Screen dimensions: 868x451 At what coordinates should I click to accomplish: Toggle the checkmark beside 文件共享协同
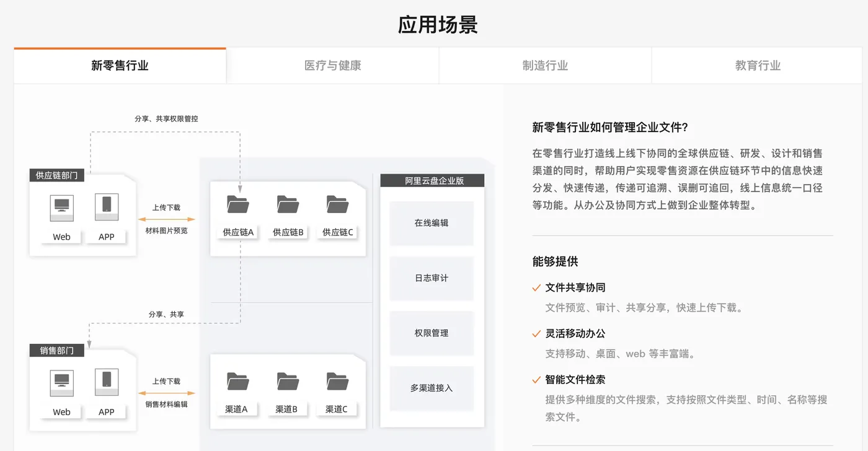click(535, 287)
